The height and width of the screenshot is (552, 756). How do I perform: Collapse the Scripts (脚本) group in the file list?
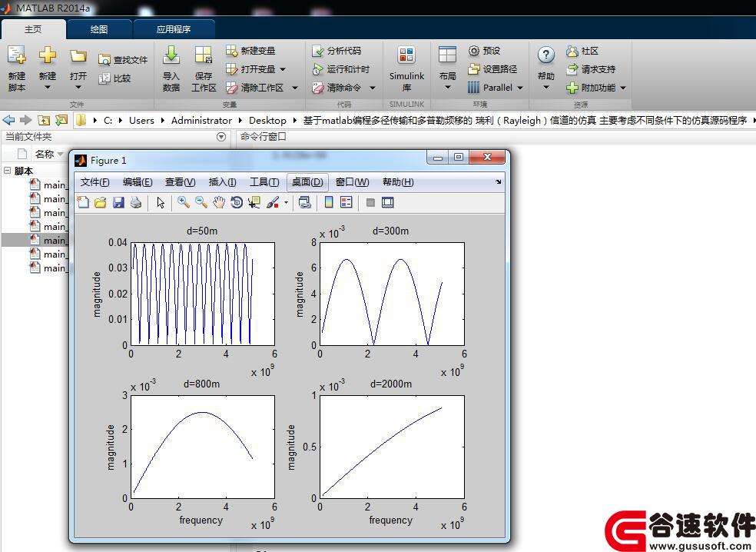click(7, 171)
